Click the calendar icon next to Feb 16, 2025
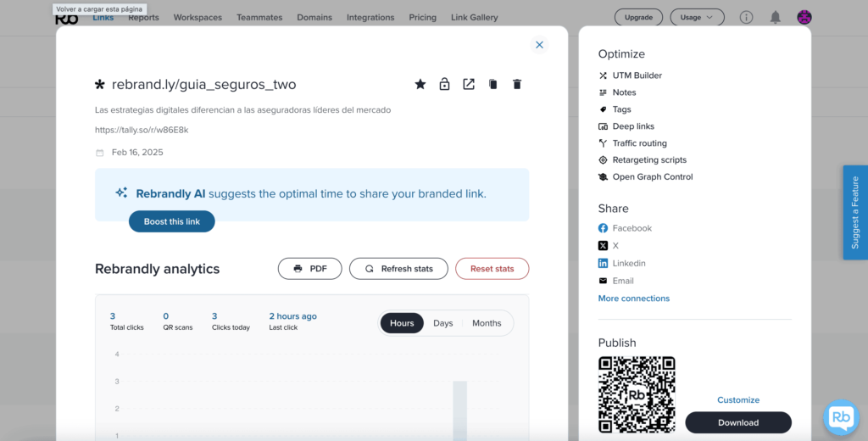This screenshot has width=868, height=441. click(100, 153)
